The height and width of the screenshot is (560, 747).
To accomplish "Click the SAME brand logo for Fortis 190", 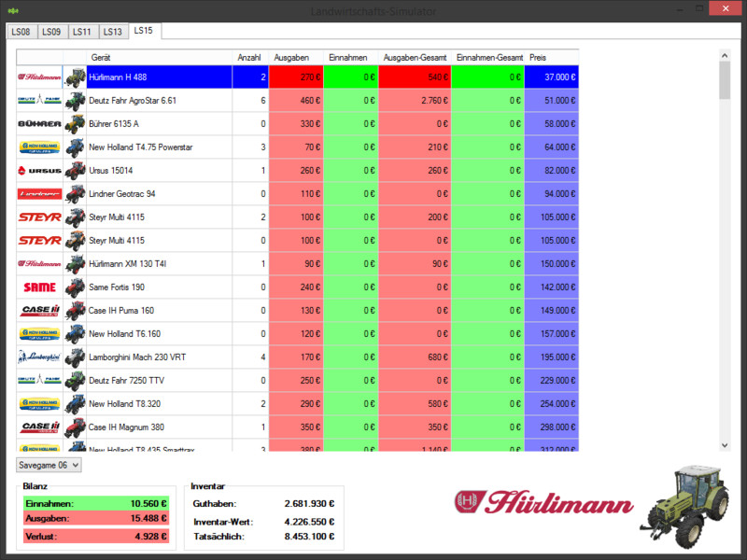I will (x=39, y=287).
